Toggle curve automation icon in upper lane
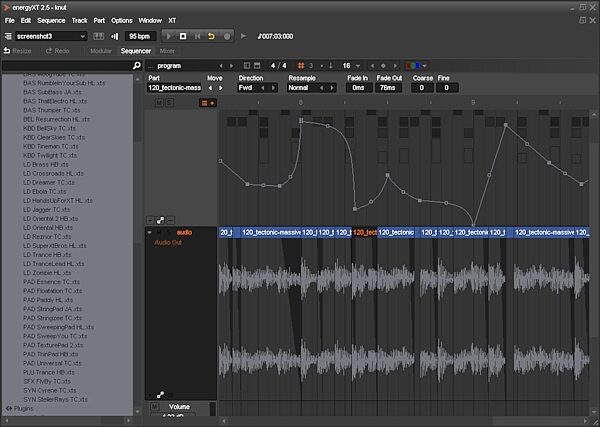Viewport: 600px width, 427px height. pos(160,220)
